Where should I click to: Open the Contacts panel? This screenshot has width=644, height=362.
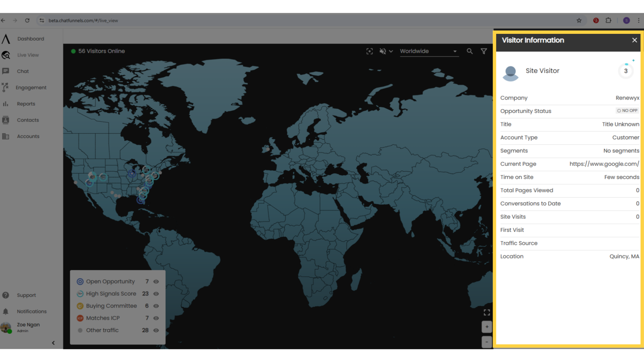coord(28,120)
